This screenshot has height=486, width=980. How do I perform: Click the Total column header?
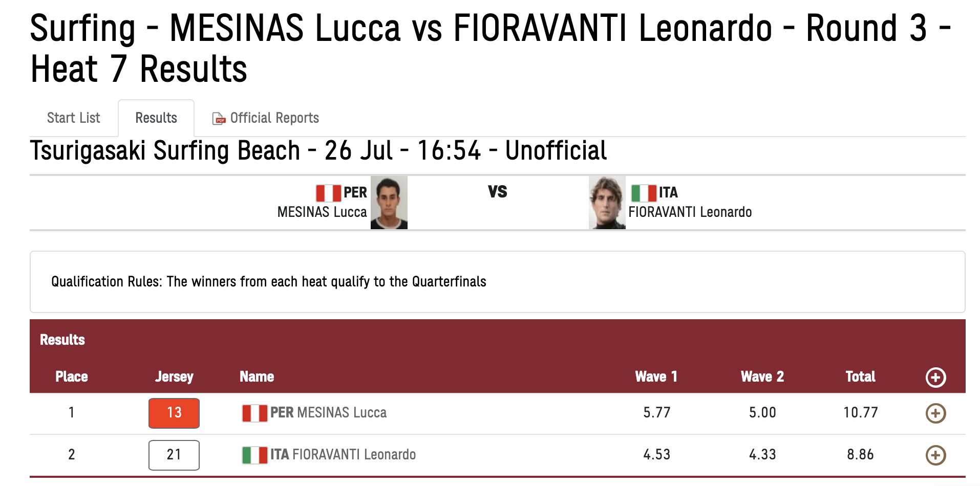pyautogui.click(x=860, y=377)
